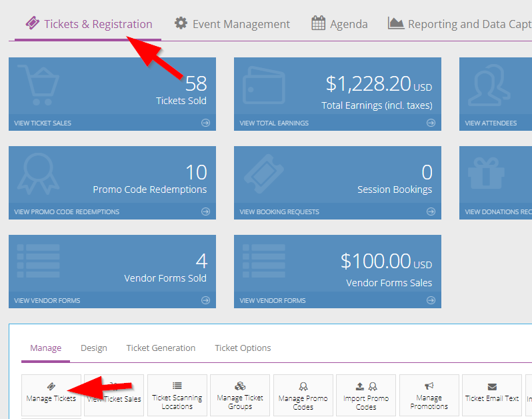Click View Vendor Forms under Vendor Forms Sold

tap(47, 300)
